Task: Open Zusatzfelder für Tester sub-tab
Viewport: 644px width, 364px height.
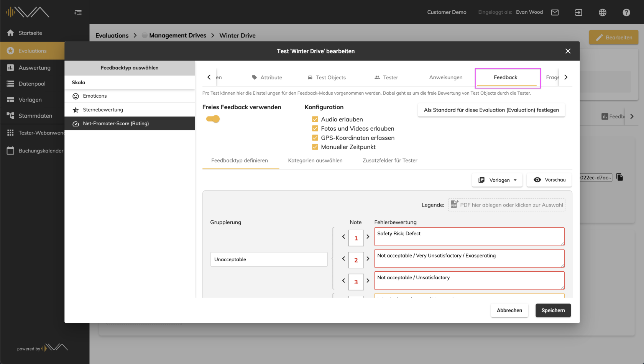Action: (390, 161)
